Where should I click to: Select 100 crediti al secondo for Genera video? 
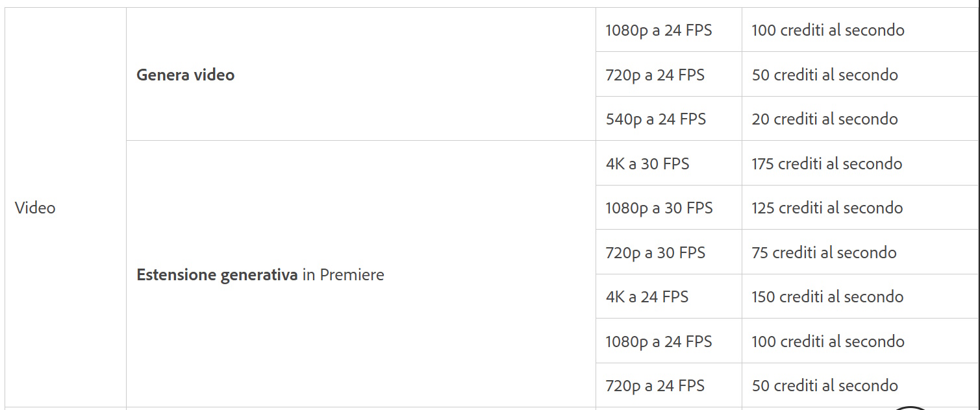pyautogui.click(x=827, y=30)
